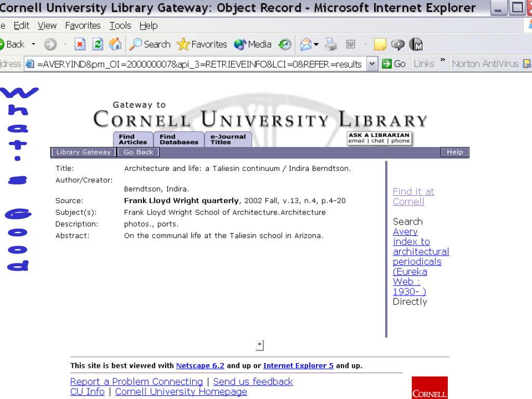Open the View menu
532x399 pixels.
coord(47,25)
